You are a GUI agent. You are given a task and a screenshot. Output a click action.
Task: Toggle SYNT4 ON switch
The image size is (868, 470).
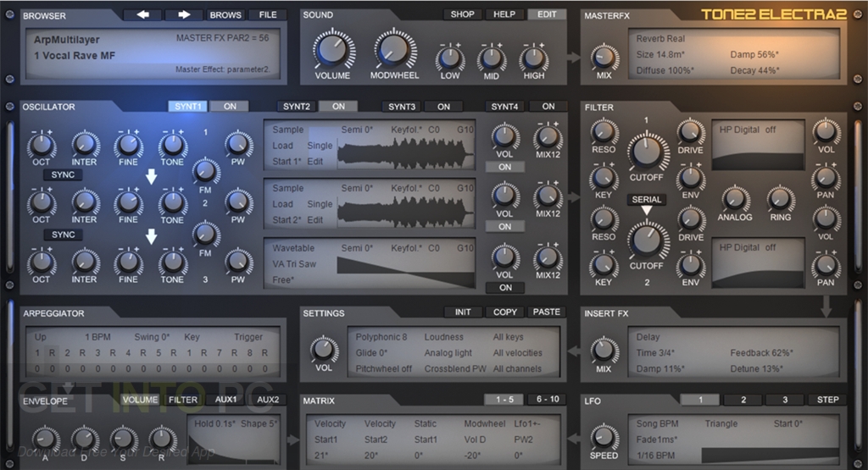pyautogui.click(x=548, y=106)
